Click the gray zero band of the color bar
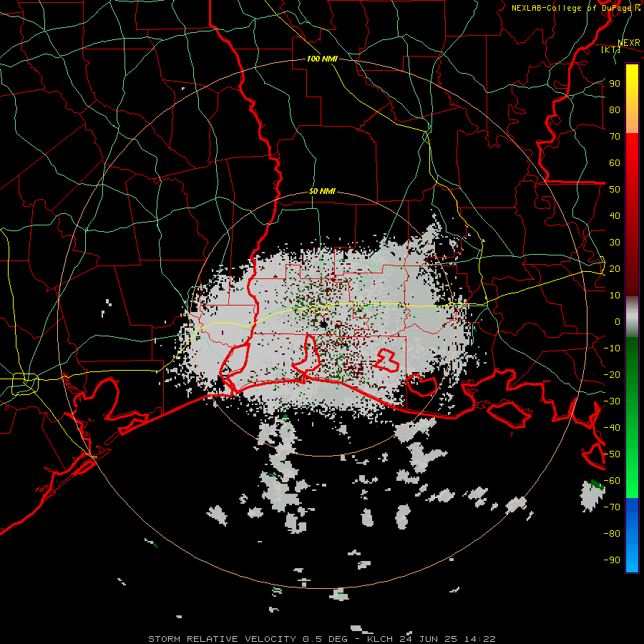 (x=632, y=317)
